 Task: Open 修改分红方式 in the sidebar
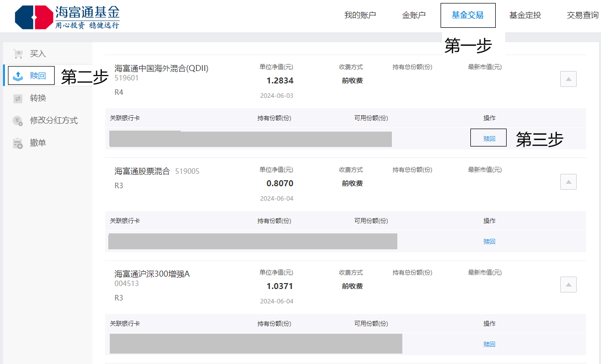(x=54, y=121)
